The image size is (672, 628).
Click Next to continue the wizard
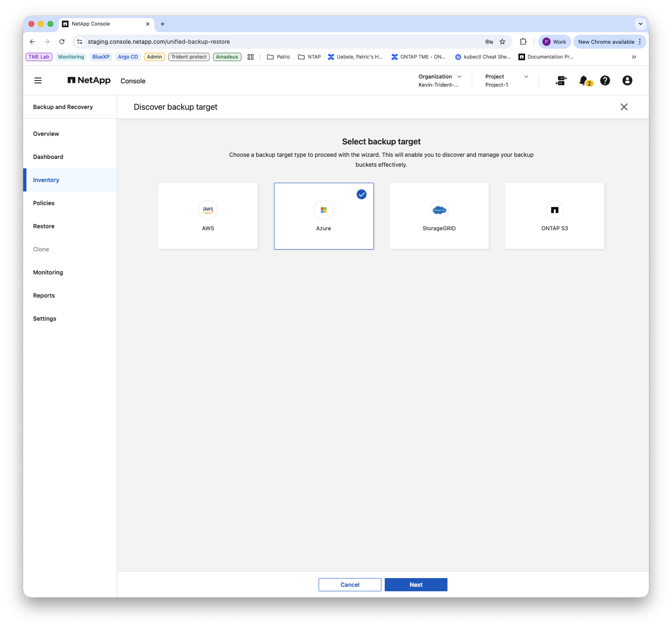click(416, 585)
